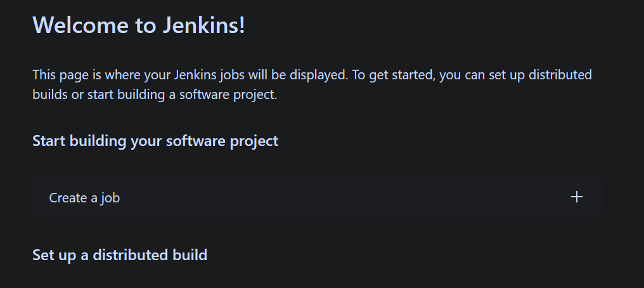Click the word Jenkins in the welcome title

203,25
